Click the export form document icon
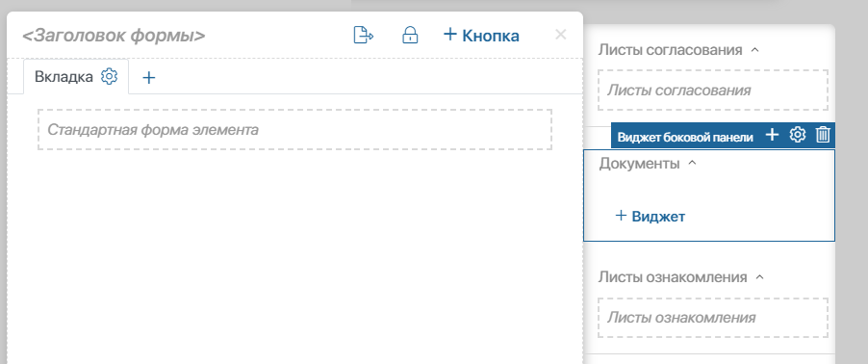Screen dimensions: 868x364 click(x=364, y=36)
